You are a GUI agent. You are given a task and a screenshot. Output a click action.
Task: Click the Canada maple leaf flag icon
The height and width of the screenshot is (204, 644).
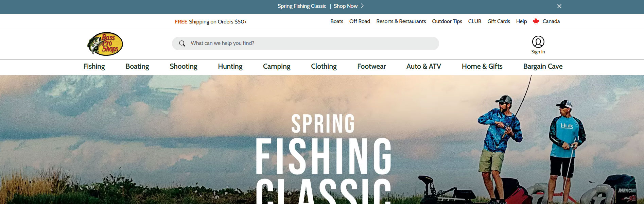pyautogui.click(x=536, y=21)
